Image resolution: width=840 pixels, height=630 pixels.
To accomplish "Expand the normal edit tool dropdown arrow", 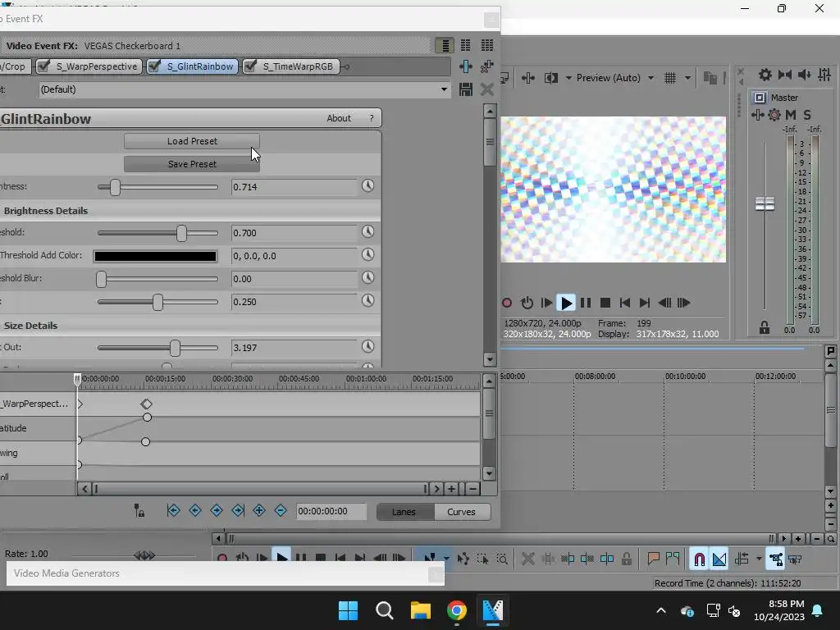I will pos(446,559).
